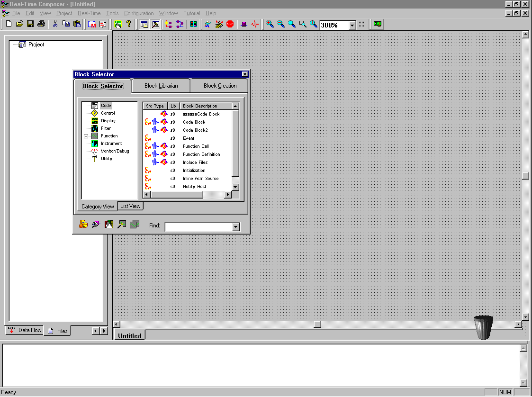Switch to the List View tab
Screen dimensions: 532x397
click(x=130, y=206)
